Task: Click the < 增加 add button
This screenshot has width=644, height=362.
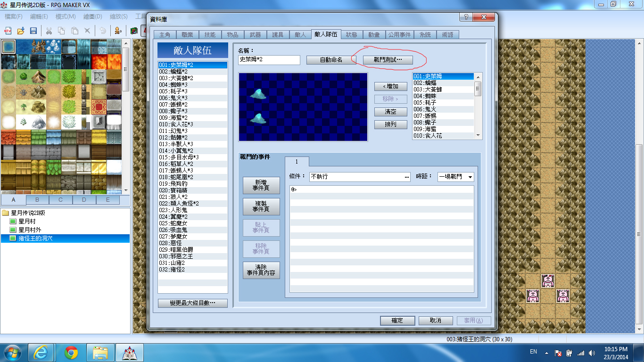Action: (x=390, y=87)
